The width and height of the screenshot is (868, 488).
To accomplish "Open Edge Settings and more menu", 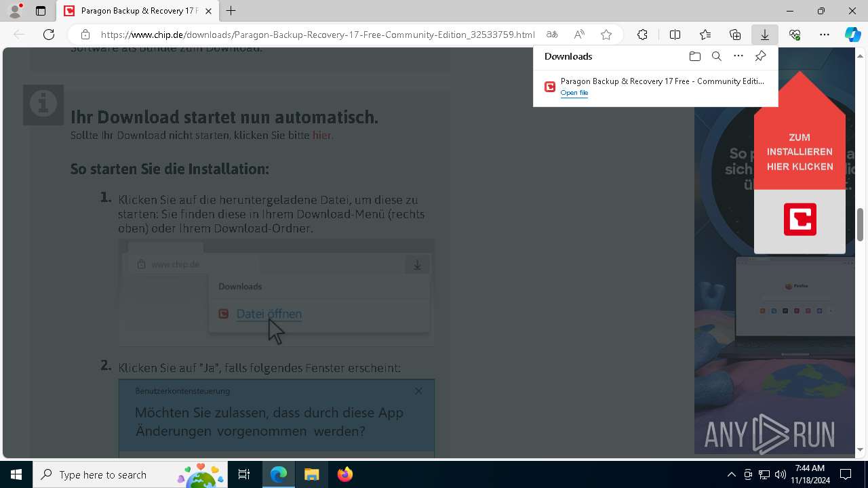I will point(825,35).
